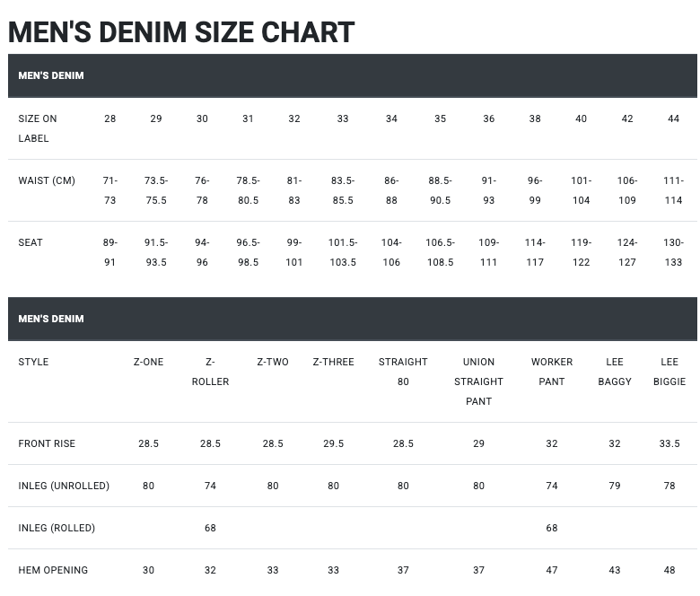Click the Z-ROLLER style column header
Viewport: 700px width, 596px height.
tap(210, 372)
